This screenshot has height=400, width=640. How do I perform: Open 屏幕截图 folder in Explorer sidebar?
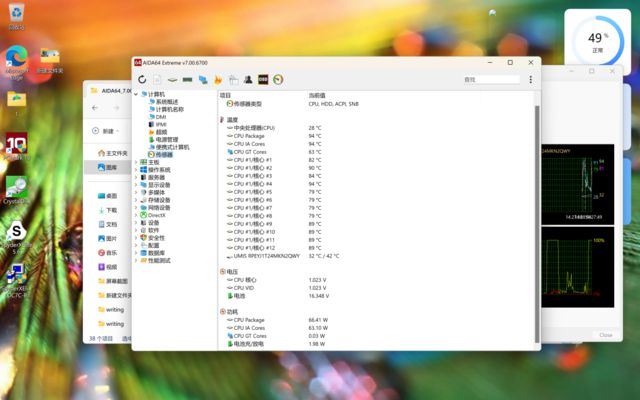pos(113,281)
